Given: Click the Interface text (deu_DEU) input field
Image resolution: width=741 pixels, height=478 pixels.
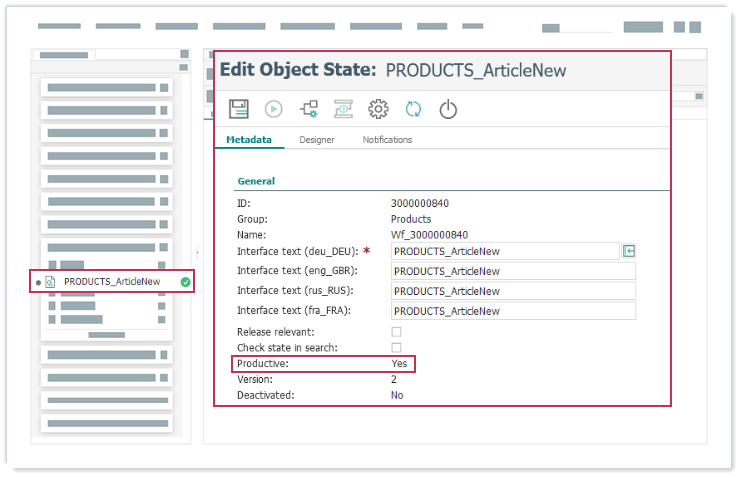Looking at the screenshot, I should (x=503, y=252).
